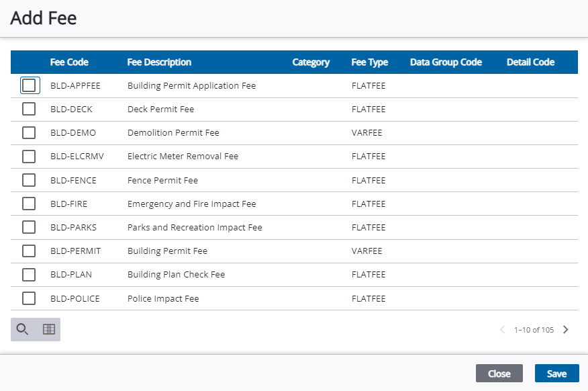Sort by the Fee Type header
The width and height of the screenshot is (588, 391).
(369, 62)
